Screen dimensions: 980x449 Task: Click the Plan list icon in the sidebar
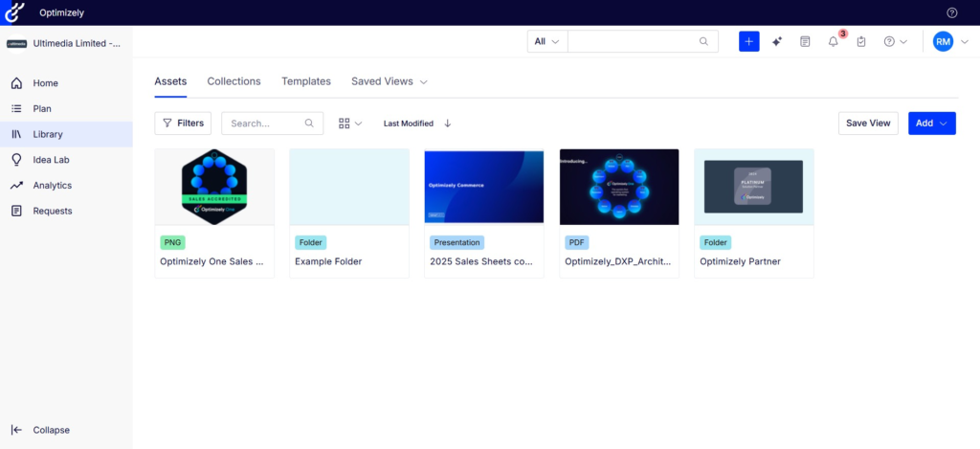point(17,109)
